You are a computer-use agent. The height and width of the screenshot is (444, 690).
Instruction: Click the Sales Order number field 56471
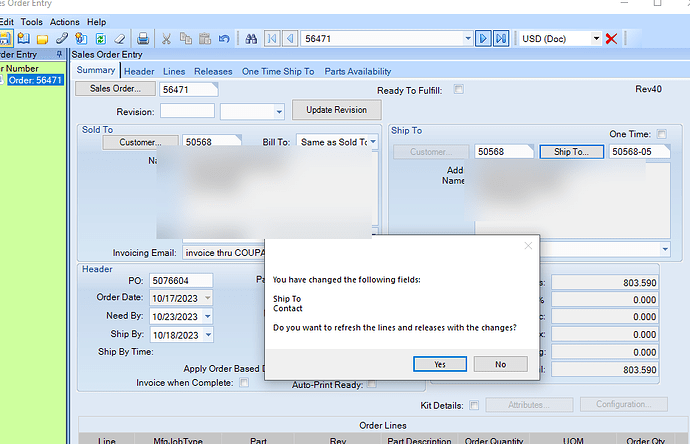[188, 89]
